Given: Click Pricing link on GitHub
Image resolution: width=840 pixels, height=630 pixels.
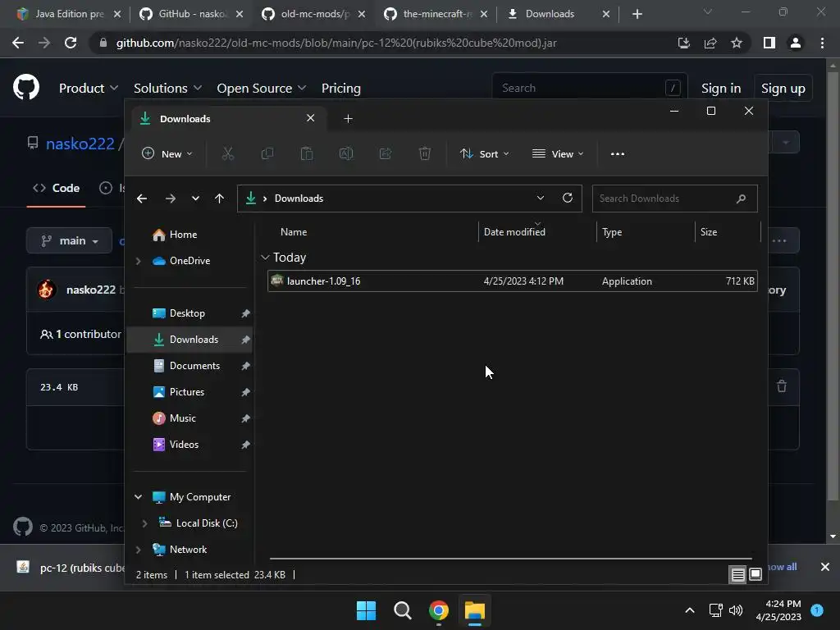Looking at the screenshot, I should 340,88.
